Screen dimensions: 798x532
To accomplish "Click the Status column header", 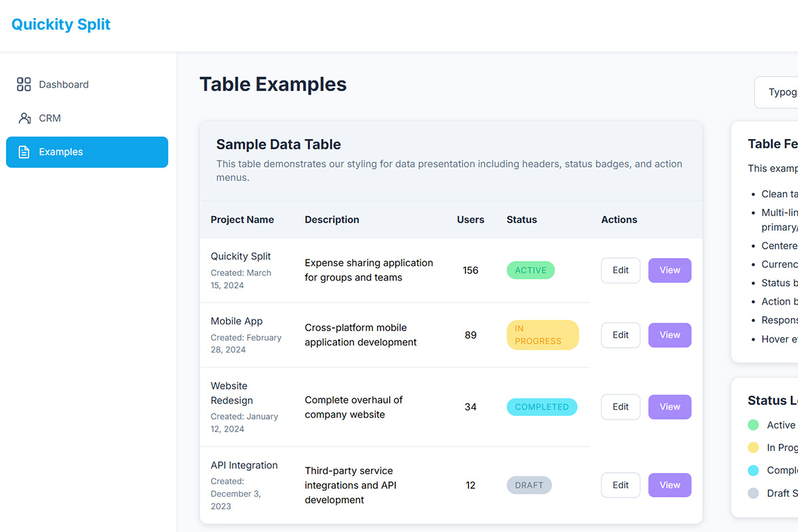I will pos(522,219).
